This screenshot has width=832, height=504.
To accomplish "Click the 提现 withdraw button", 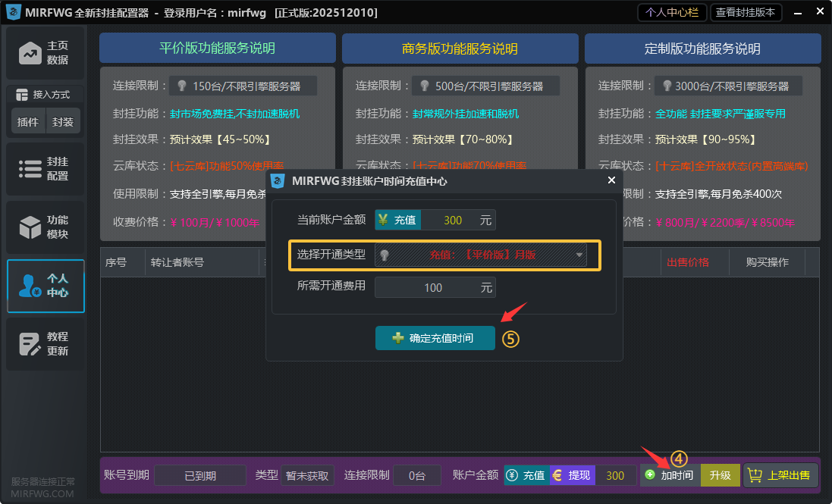I will point(571,475).
